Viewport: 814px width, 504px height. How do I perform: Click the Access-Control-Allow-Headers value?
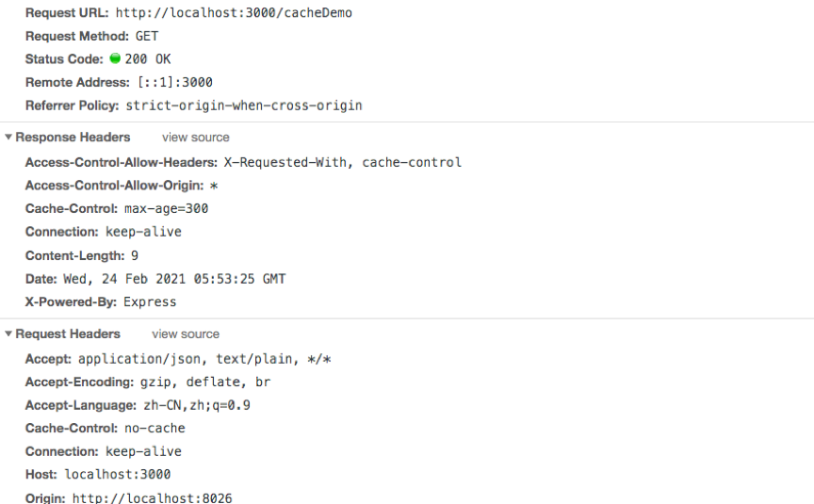(343, 162)
